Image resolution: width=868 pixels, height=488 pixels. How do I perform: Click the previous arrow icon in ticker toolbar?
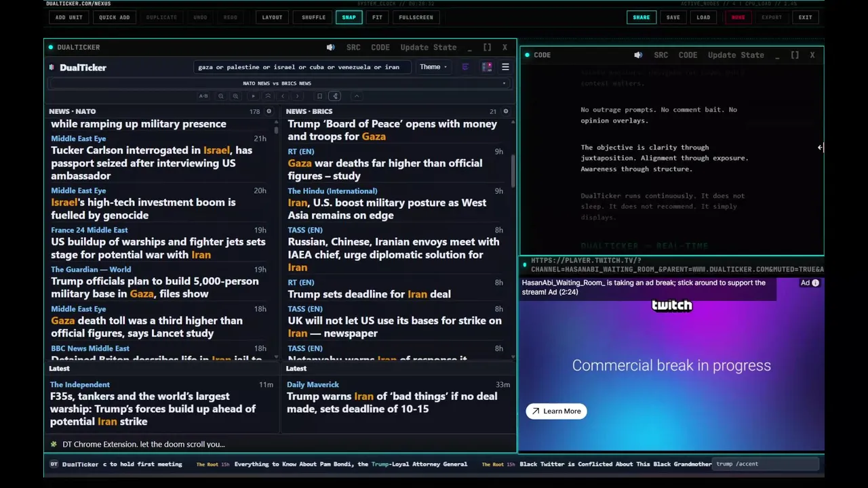coord(283,96)
